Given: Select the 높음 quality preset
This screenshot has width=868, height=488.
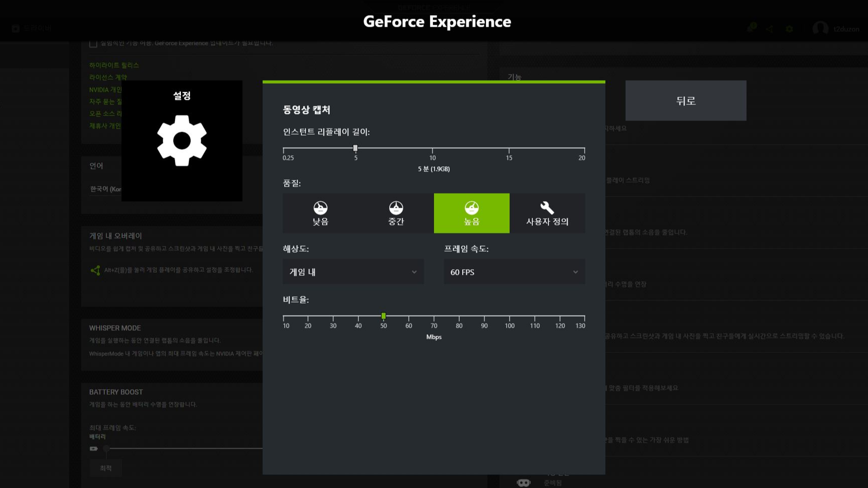Looking at the screenshot, I should (471, 213).
